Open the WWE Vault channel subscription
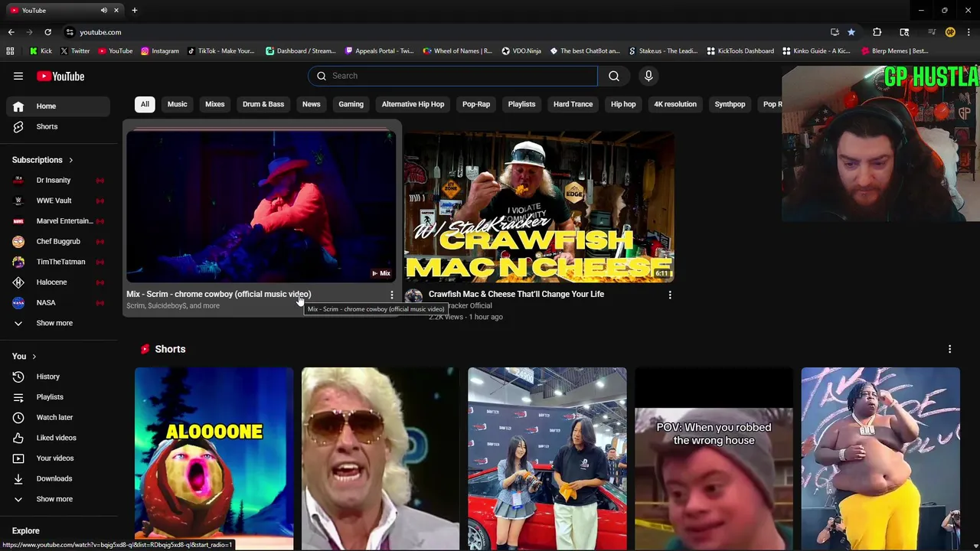This screenshot has width=980, height=551. [58, 201]
